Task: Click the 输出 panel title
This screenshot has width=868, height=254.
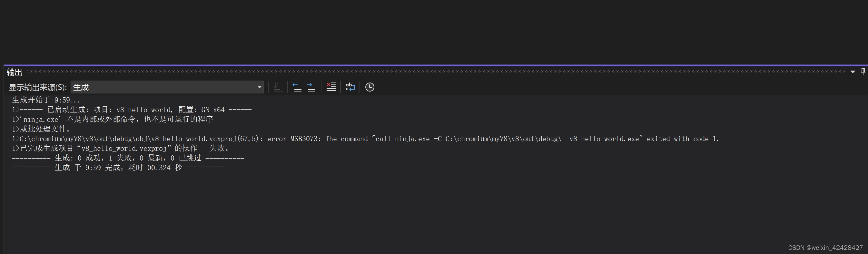Action: 15,72
